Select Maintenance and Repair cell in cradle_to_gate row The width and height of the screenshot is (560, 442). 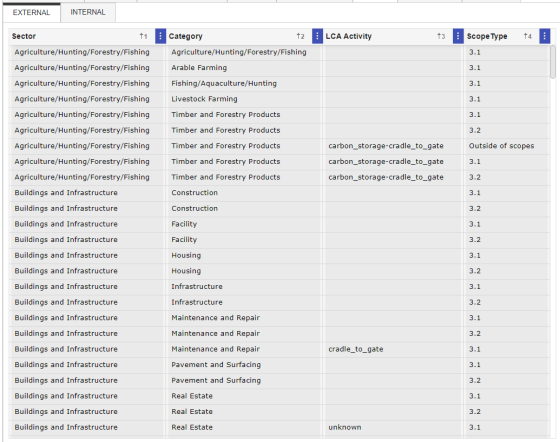click(x=244, y=349)
